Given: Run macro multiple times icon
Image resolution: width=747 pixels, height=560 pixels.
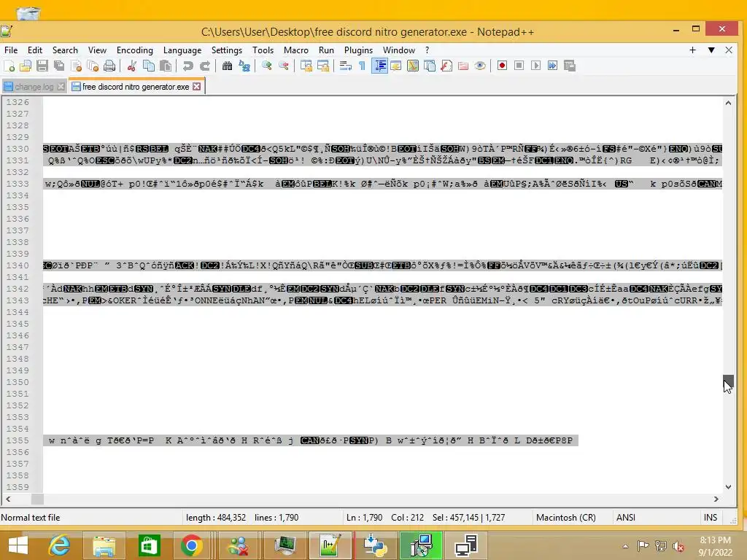Looking at the screenshot, I should 553,66.
